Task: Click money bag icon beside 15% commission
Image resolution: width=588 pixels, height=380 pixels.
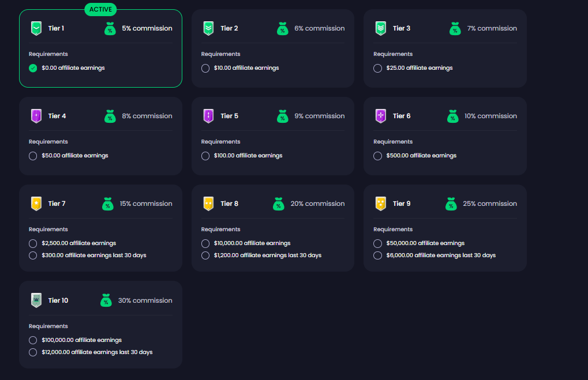Action: point(108,204)
